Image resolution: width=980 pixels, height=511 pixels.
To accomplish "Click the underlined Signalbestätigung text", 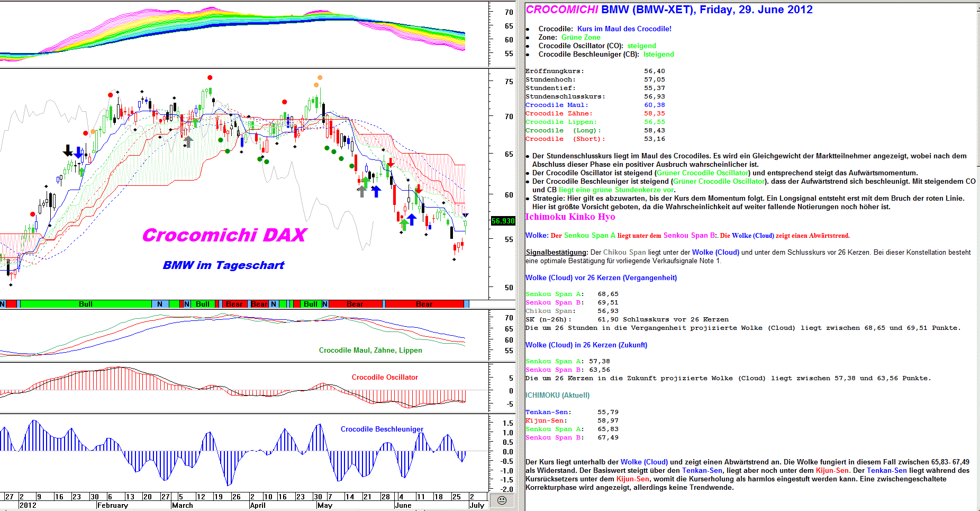I will point(556,253).
